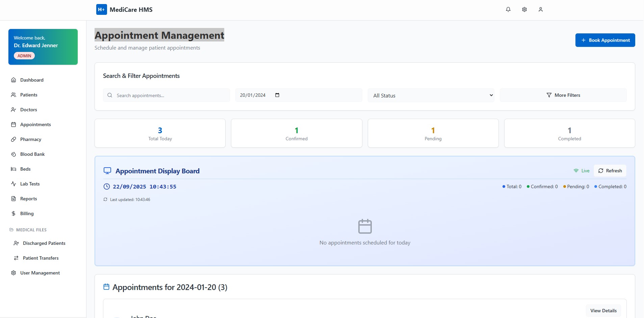Click the Completed: 0 board counter

(611, 186)
